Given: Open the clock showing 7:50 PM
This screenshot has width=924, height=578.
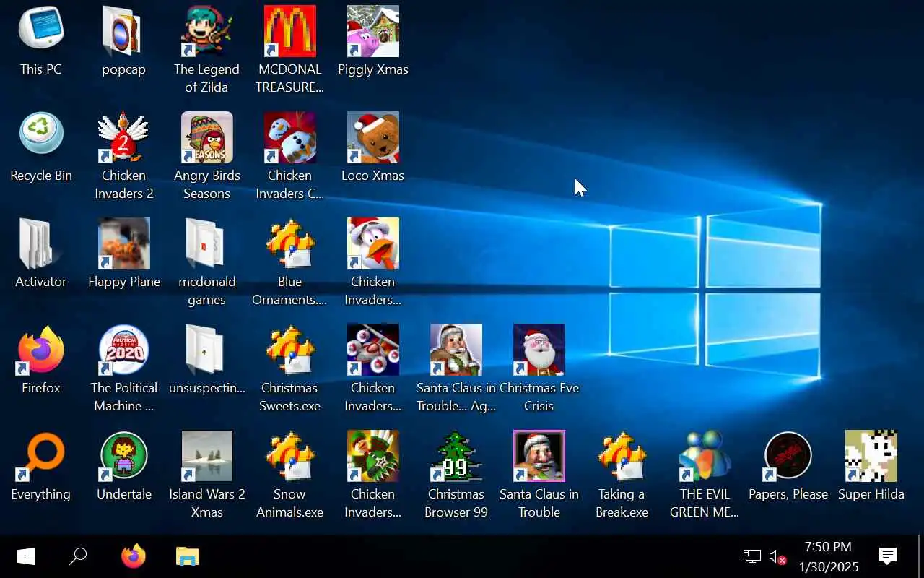Looking at the screenshot, I should 828,556.
